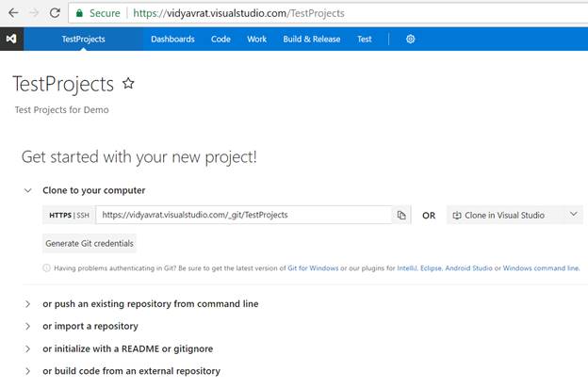588x388 pixels.
Task: Open the Visual Studio logo home icon
Action: (11, 39)
